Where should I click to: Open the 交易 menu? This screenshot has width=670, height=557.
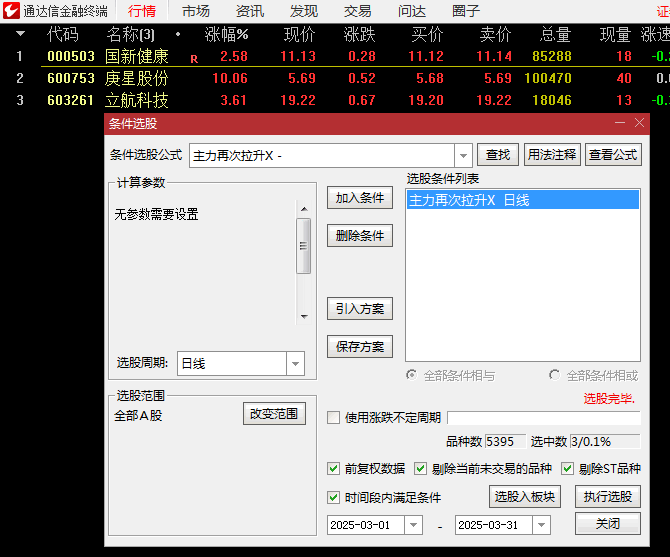358,11
